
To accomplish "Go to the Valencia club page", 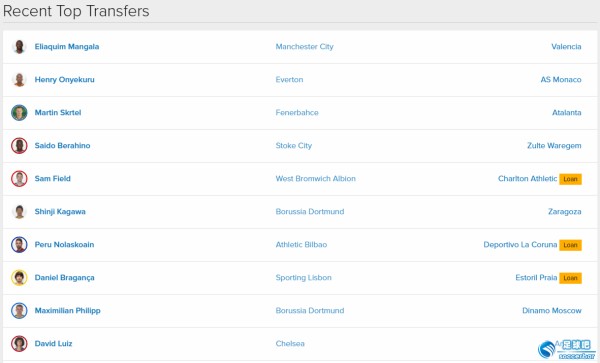I will point(566,47).
